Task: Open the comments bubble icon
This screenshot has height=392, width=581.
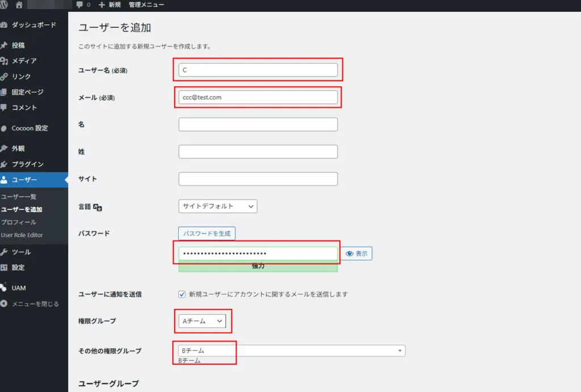Action: [80, 5]
